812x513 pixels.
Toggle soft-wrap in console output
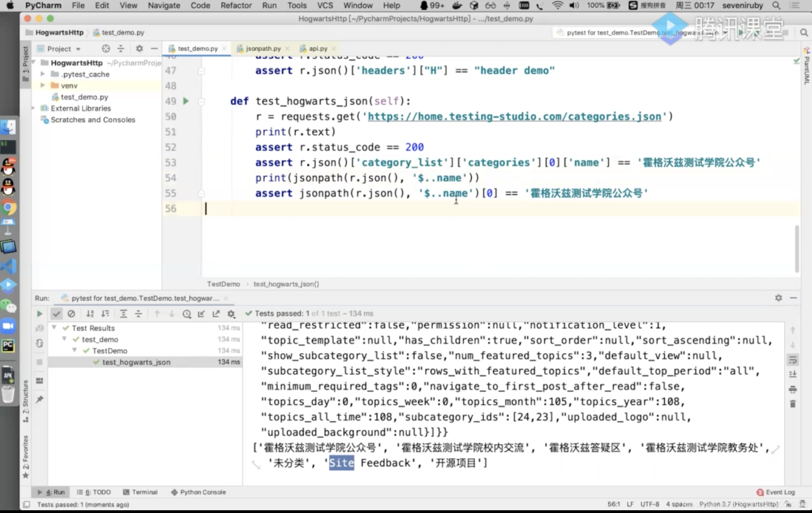pyautogui.click(x=793, y=359)
